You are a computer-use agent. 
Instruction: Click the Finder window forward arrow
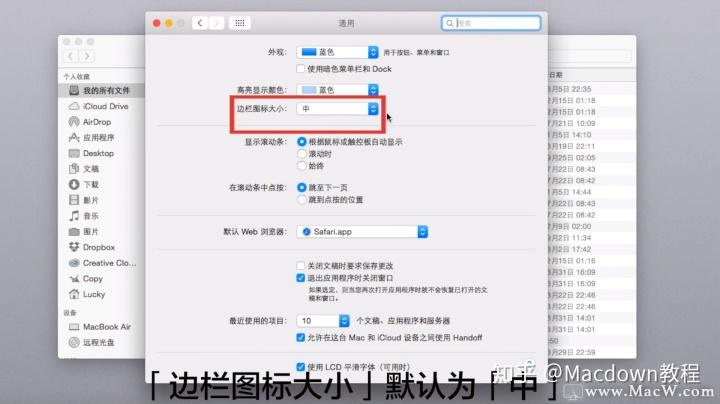[87, 56]
